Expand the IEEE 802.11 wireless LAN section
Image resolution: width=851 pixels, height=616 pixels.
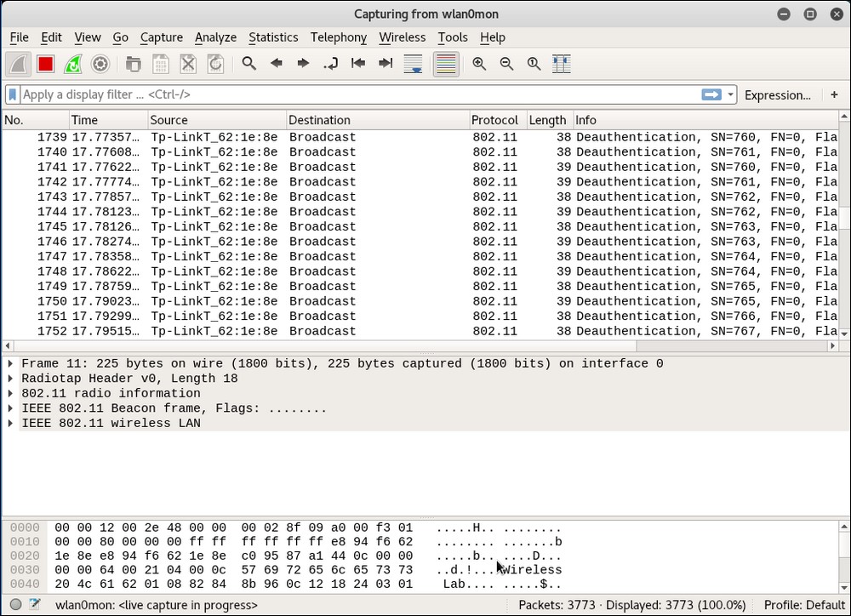[10, 423]
